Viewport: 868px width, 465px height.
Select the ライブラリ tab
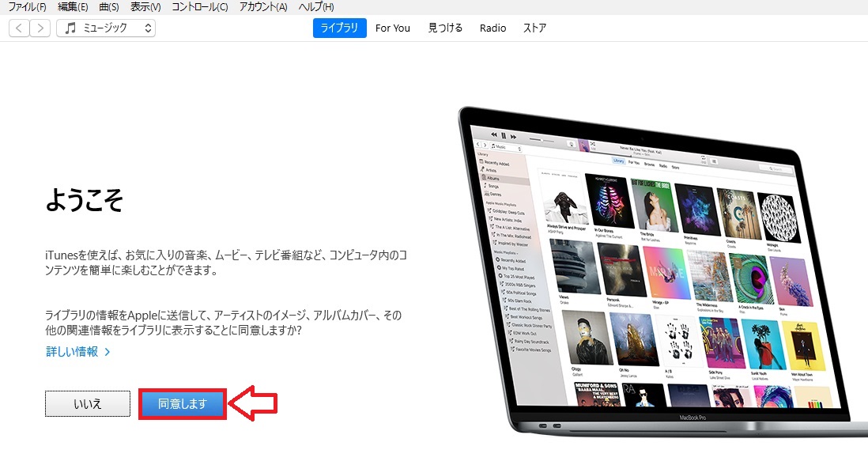click(340, 28)
